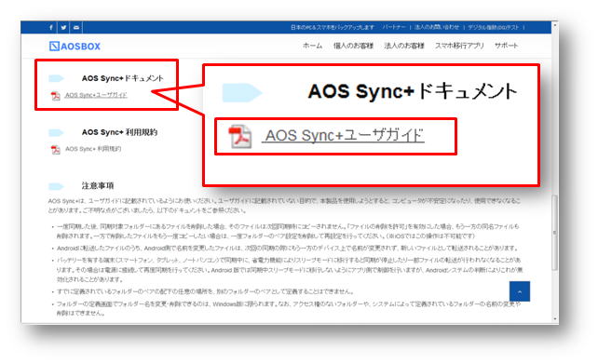Open the Twitter icon in the top bar

pyautogui.click(x=63, y=27)
